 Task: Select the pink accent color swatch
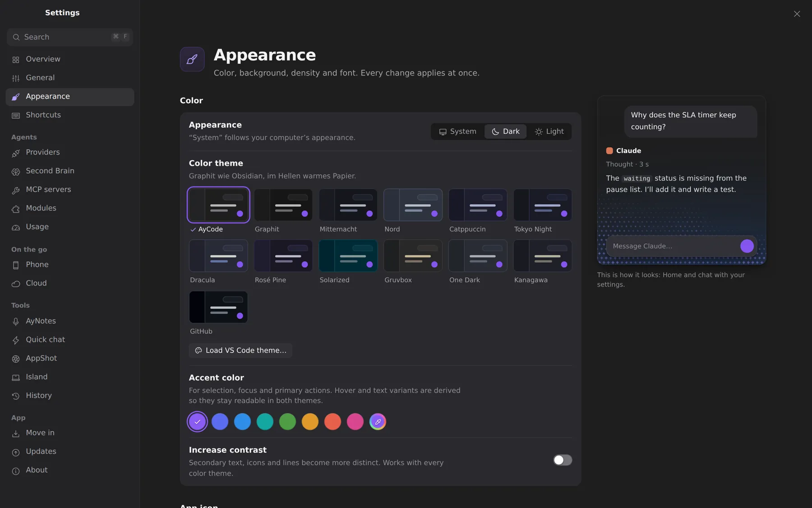click(355, 422)
